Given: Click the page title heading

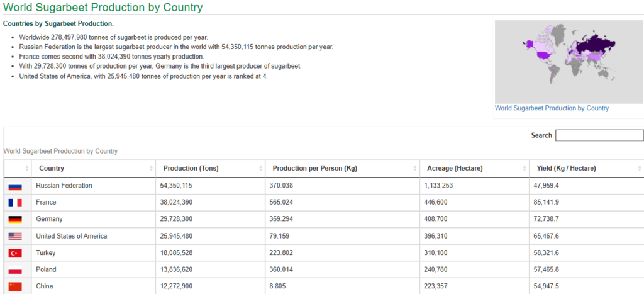Looking at the screenshot, I should click(x=103, y=8).
